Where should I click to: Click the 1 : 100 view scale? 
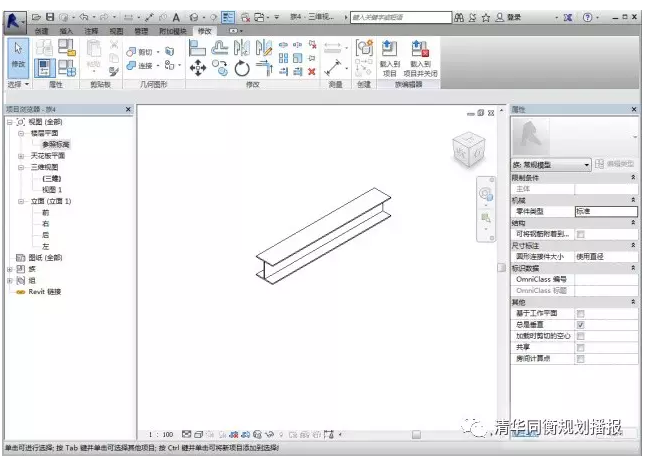click(161, 434)
